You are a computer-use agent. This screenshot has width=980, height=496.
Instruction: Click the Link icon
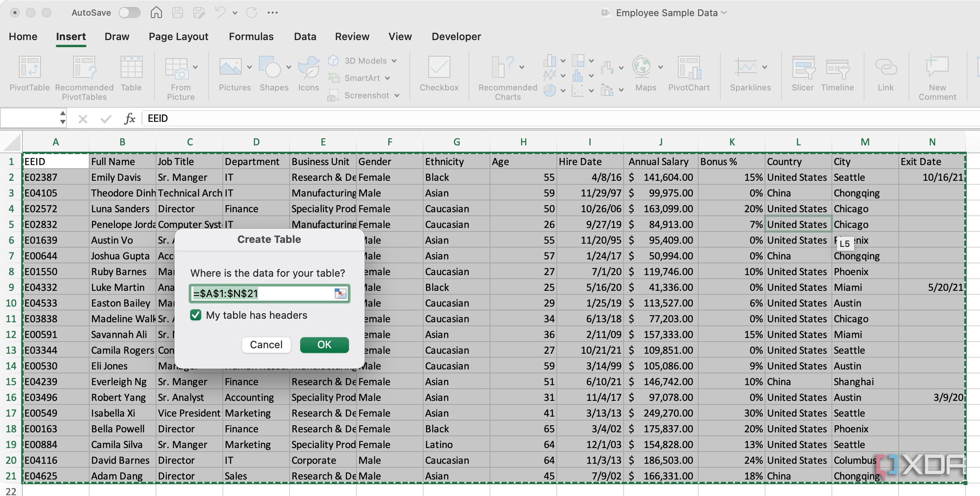(886, 74)
